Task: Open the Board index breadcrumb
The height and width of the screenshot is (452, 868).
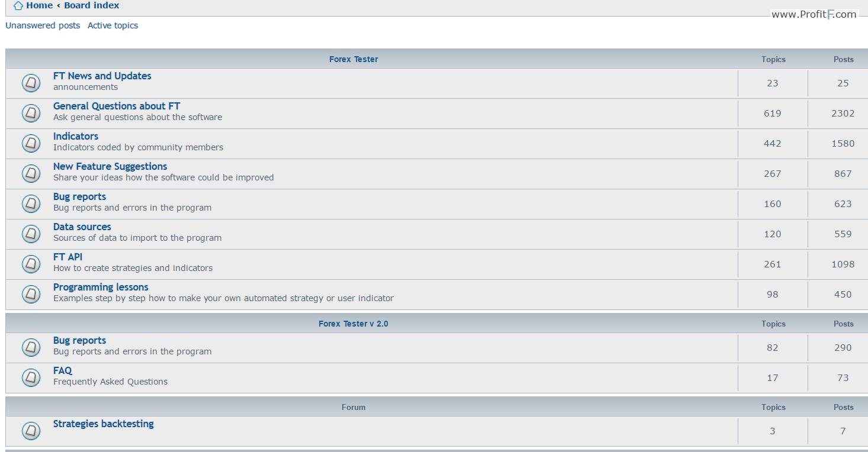Action: (x=92, y=5)
